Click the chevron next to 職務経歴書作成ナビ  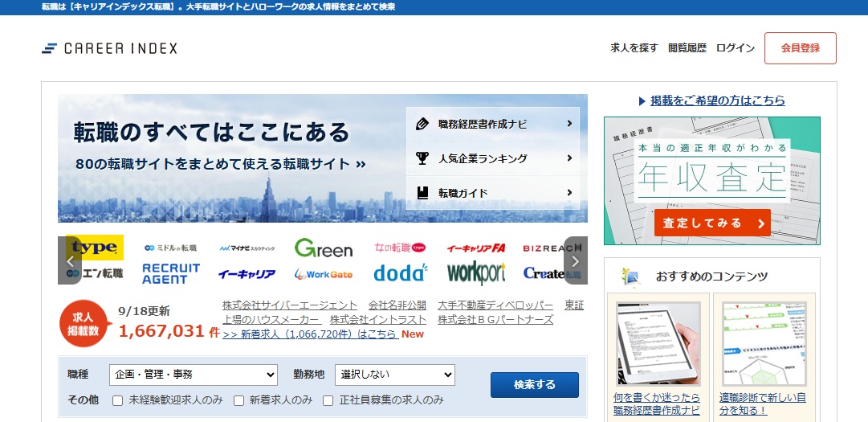[569, 124]
